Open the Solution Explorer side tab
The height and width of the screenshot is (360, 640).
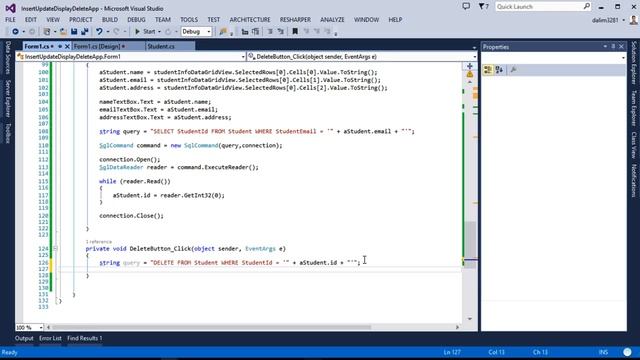(x=634, y=62)
